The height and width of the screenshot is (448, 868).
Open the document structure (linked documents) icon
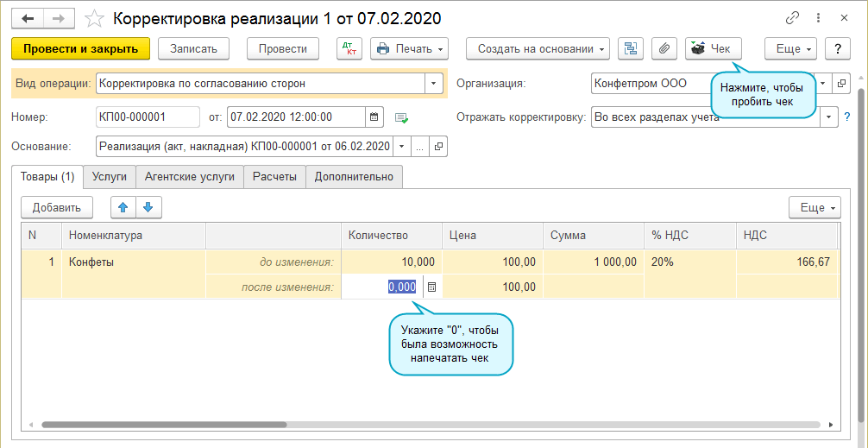point(631,49)
